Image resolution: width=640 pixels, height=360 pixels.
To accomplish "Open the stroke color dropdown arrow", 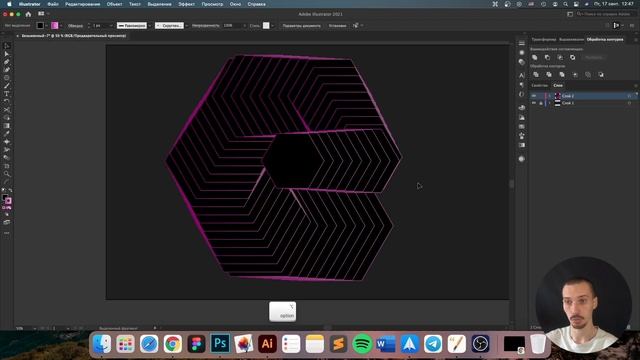I will coord(61,26).
